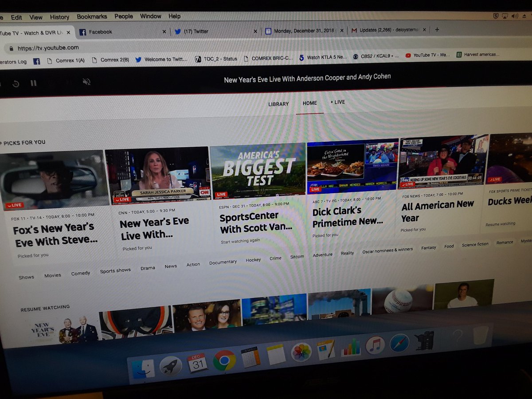
Task: Close the Facebook tab
Action: coord(164,31)
